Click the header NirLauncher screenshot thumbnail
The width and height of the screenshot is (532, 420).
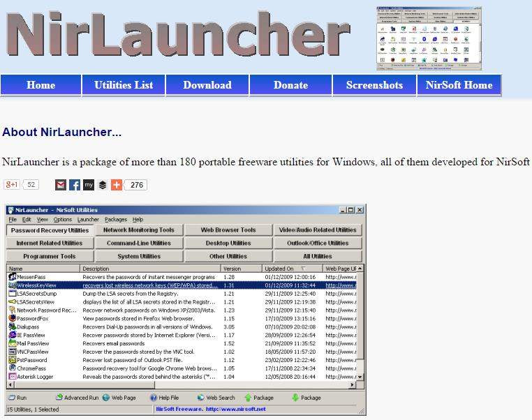429,38
